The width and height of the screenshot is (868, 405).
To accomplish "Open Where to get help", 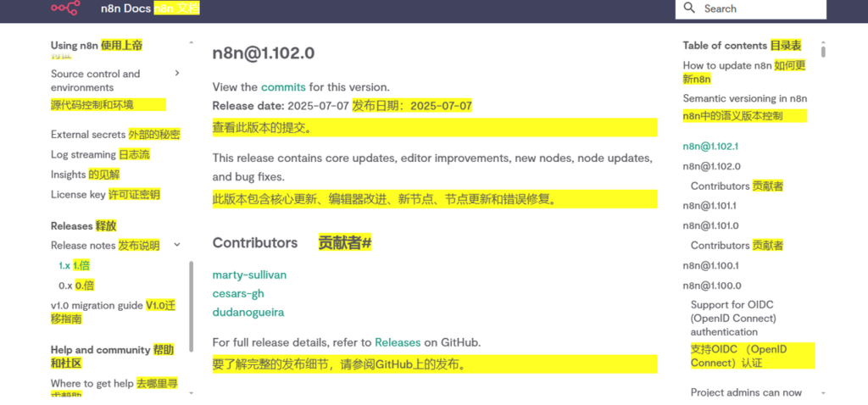I will click(x=92, y=384).
